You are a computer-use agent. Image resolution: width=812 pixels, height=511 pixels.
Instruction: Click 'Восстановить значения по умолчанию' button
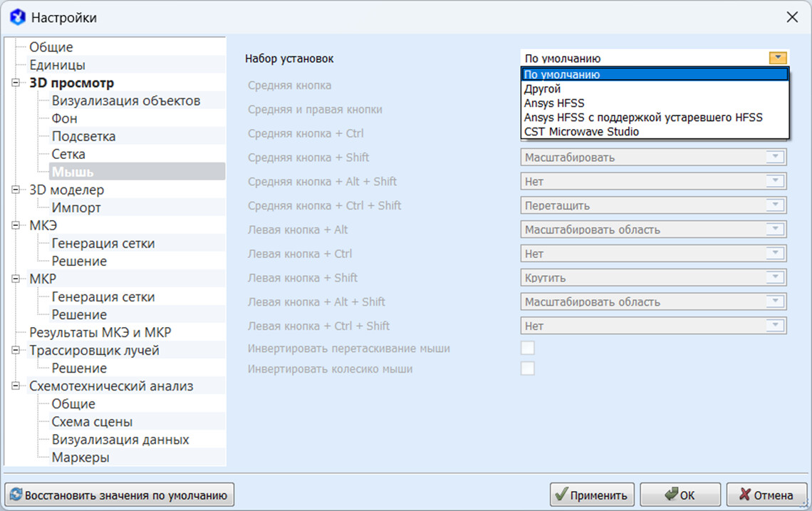click(x=120, y=495)
